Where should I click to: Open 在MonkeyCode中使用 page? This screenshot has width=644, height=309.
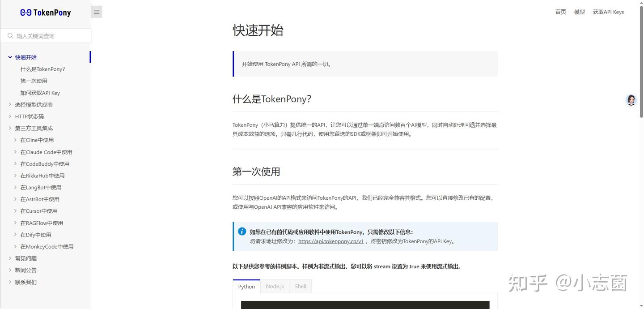click(47, 246)
